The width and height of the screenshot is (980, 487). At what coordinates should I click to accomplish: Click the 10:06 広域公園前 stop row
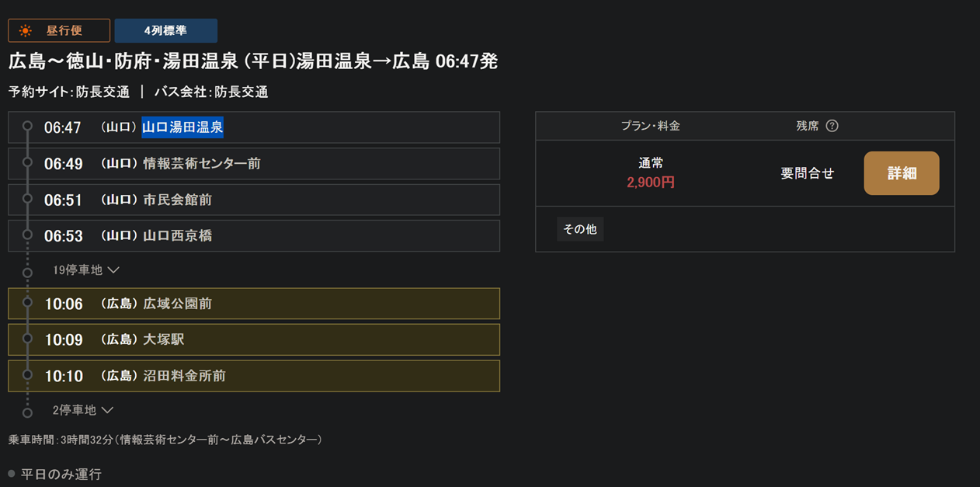[253, 304]
